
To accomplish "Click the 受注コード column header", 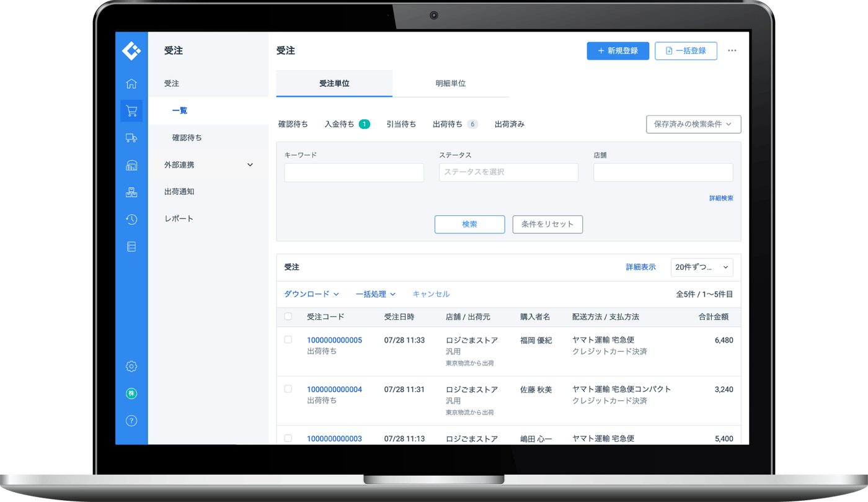I will tap(325, 317).
